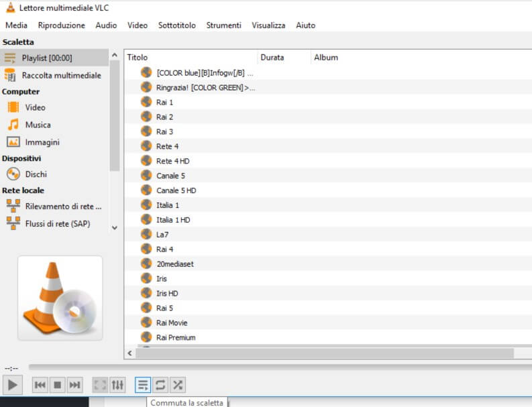Open the Riproduzione menu
The image size is (532, 407).
pos(62,25)
